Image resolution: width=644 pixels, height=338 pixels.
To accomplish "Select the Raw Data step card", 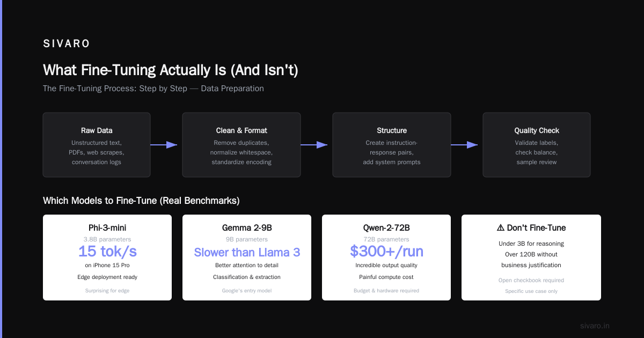I will coord(97,145).
